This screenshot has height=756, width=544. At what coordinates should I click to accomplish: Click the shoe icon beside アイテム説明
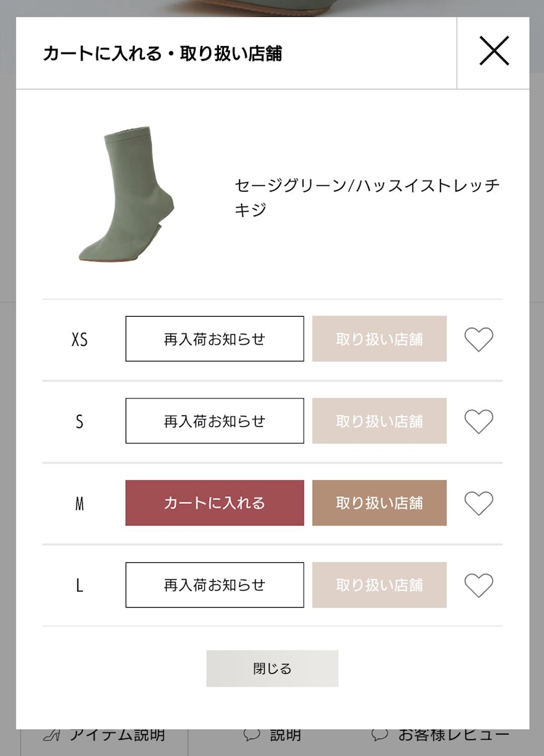tap(51, 736)
